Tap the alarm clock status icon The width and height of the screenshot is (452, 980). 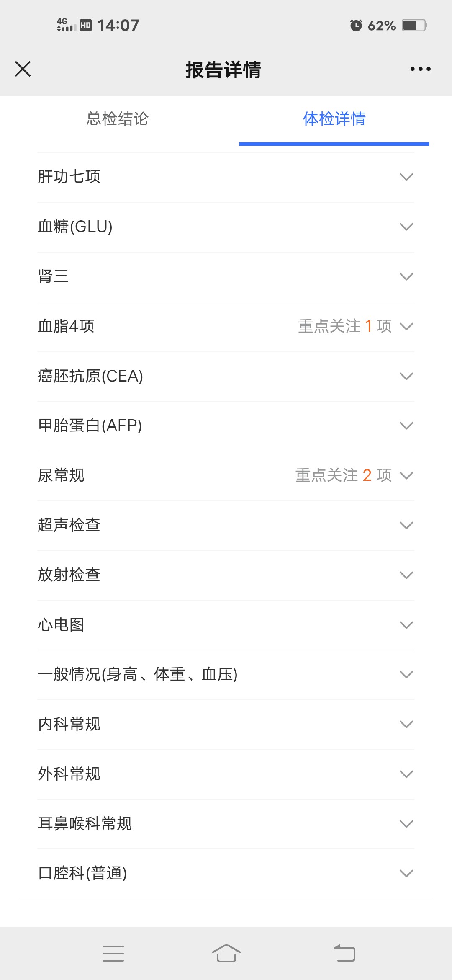coord(356,26)
